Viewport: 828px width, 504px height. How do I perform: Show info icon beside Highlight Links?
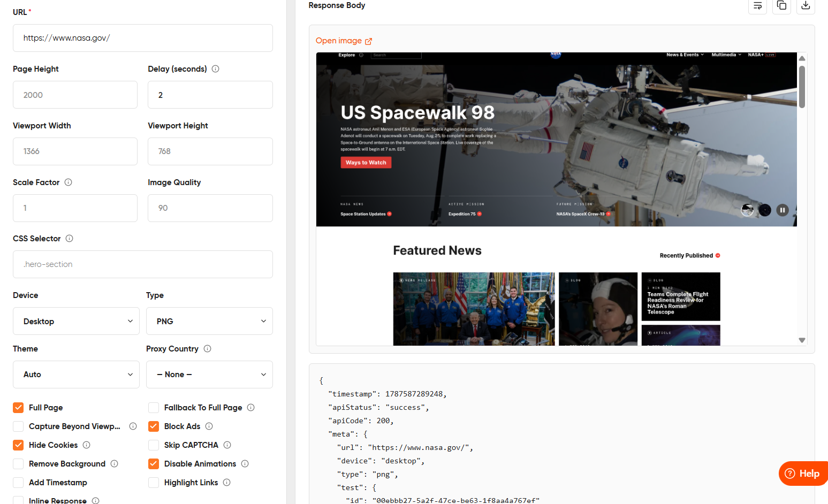point(226,483)
